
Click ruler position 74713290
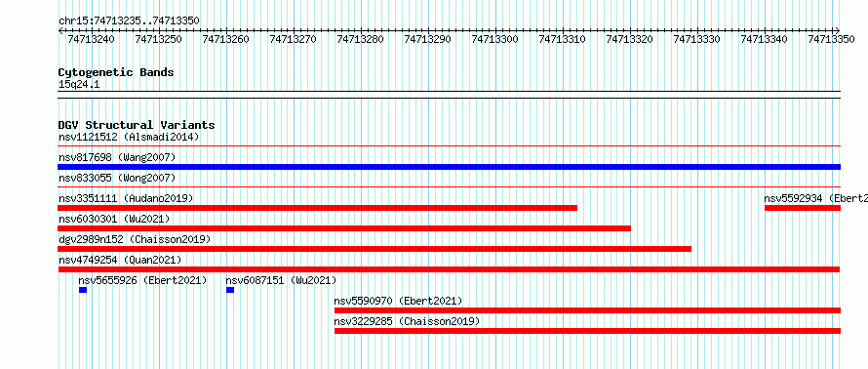428,39
